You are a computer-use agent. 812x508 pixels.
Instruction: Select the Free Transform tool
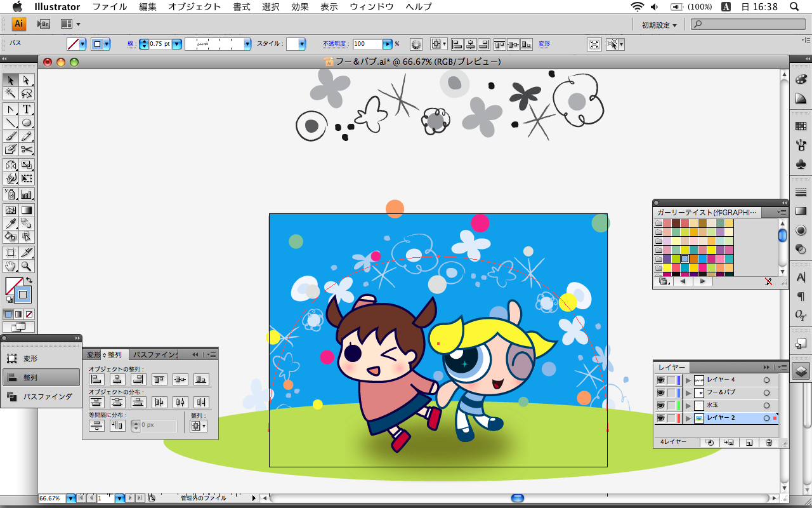[x=27, y=178]
